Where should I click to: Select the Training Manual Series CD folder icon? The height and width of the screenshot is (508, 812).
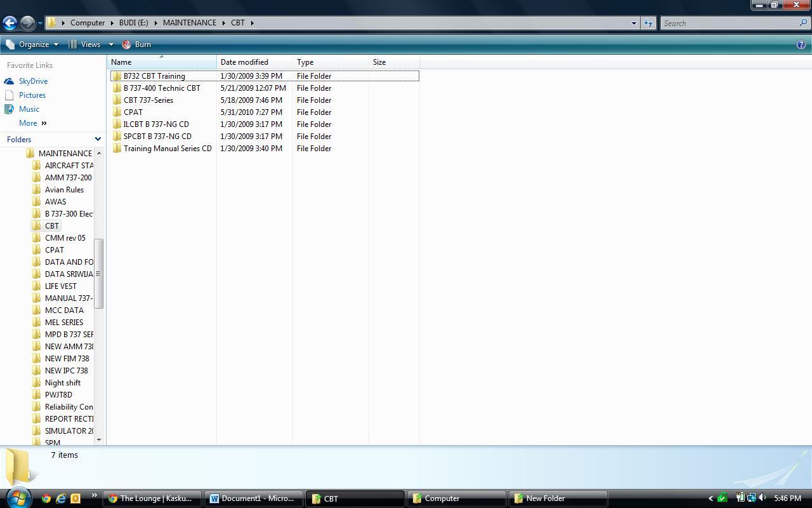pyautogui.click(x=117, y=149)
